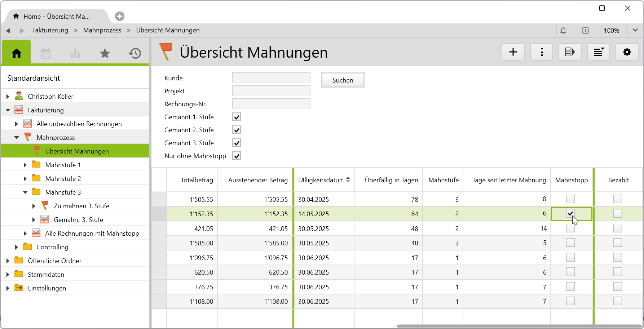Viewport: 644px width, 329px height.
Task: Click Mahnprozess in the breadcrumb
Action: tap(102, 30)
